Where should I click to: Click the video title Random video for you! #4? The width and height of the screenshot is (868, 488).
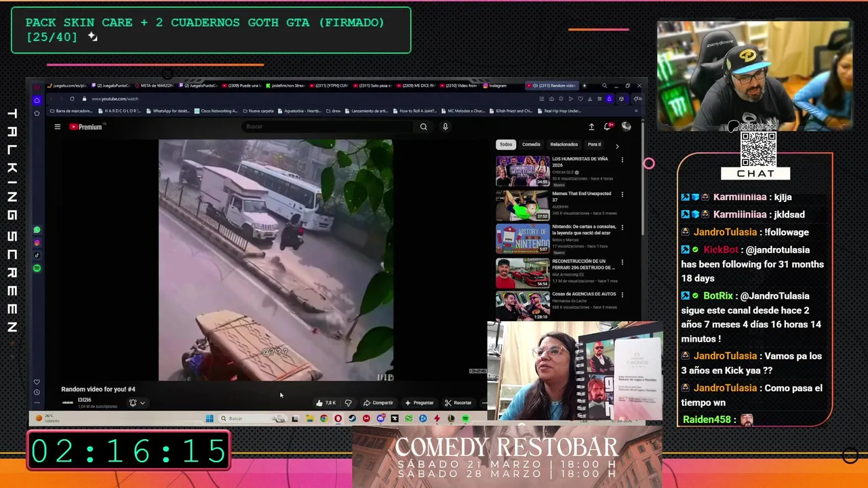[98, 389]
